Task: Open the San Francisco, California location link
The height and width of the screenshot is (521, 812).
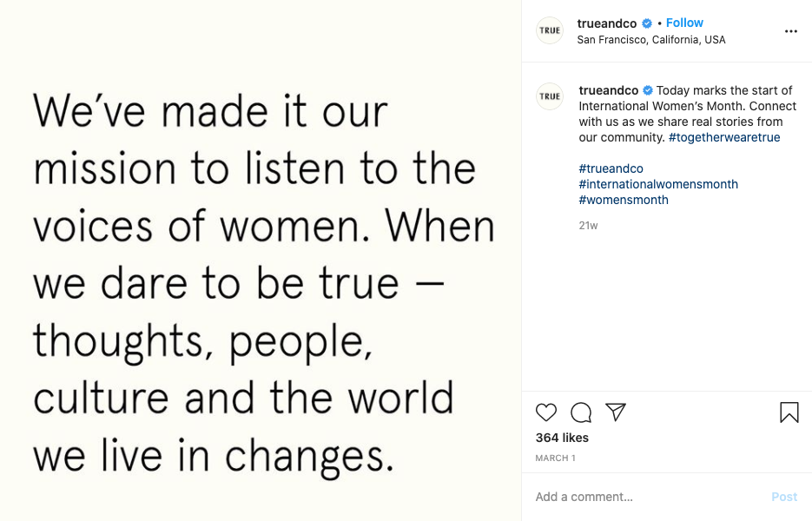Action: coord(650,40)
